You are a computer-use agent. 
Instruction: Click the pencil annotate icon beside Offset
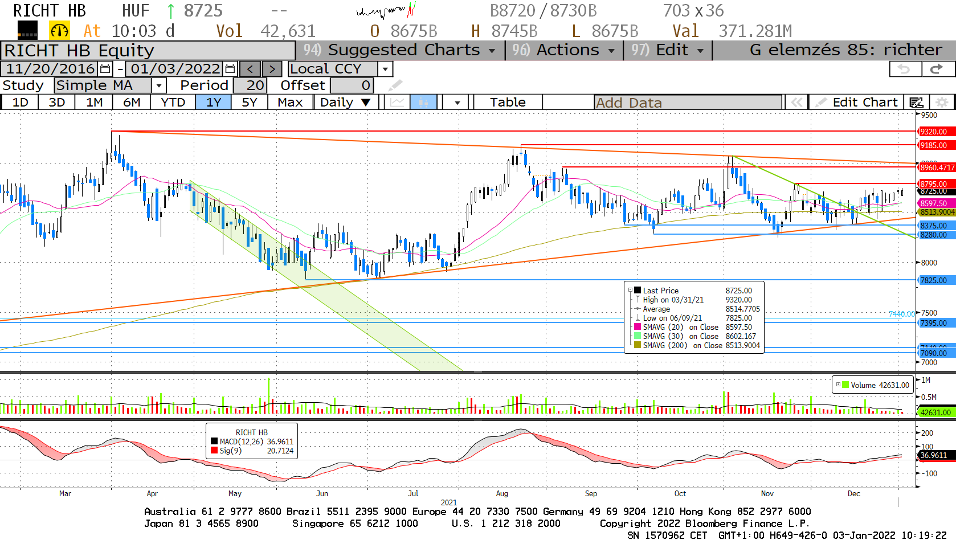click(395, 85)
